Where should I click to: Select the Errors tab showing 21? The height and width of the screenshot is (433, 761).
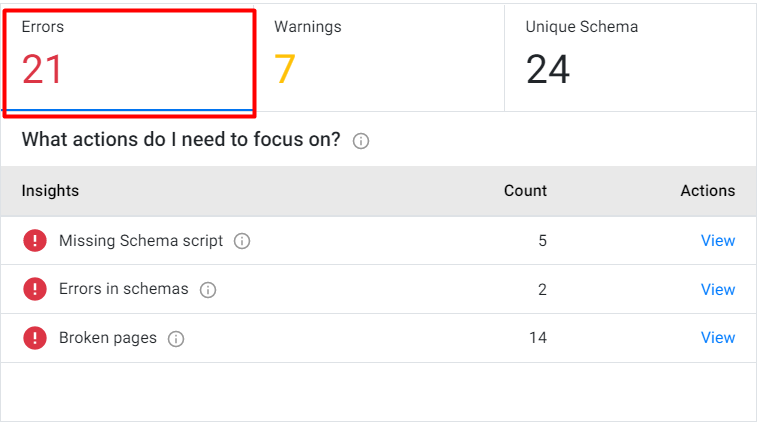pos(129,63)
